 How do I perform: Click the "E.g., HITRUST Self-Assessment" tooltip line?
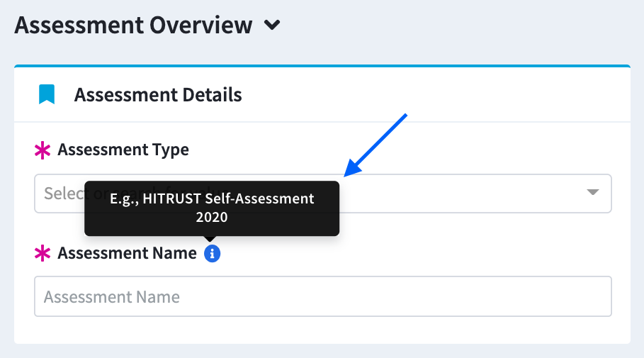(212, 199)
